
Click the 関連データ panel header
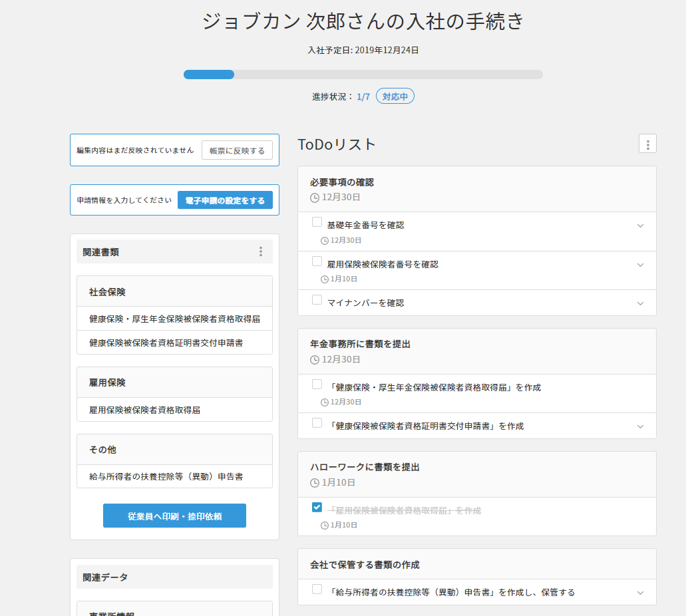174,577
